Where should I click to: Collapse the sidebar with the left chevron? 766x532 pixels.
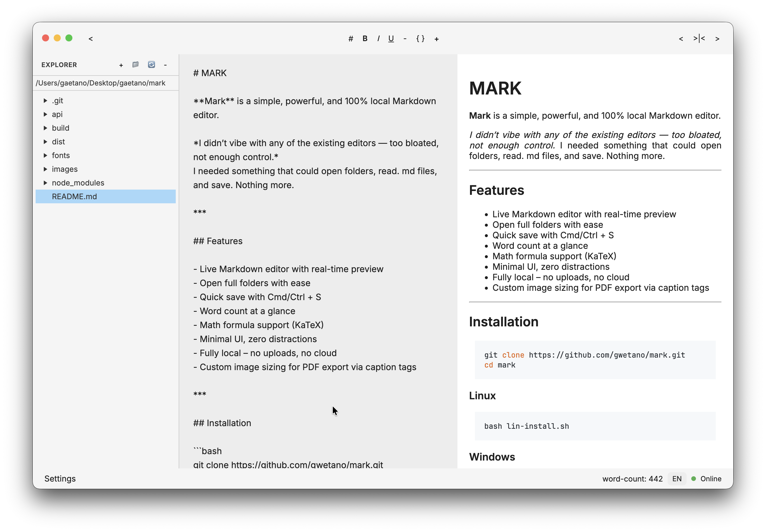91,39
